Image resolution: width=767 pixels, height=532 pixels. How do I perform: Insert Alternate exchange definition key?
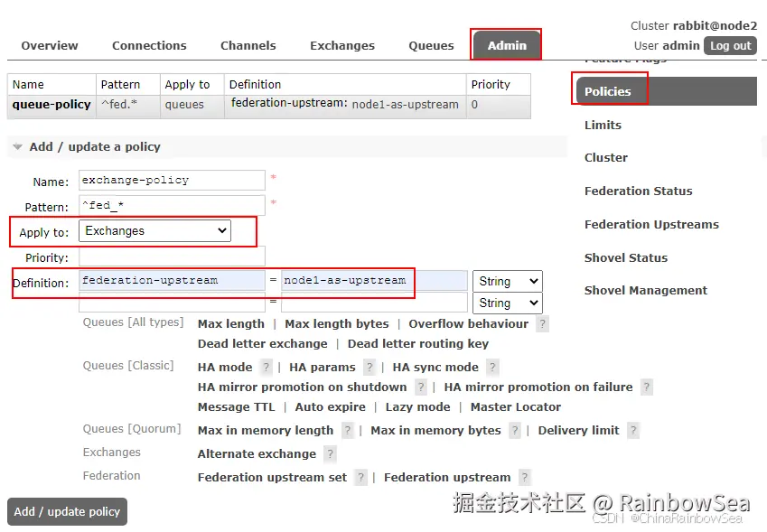click(x=257, y=453)
